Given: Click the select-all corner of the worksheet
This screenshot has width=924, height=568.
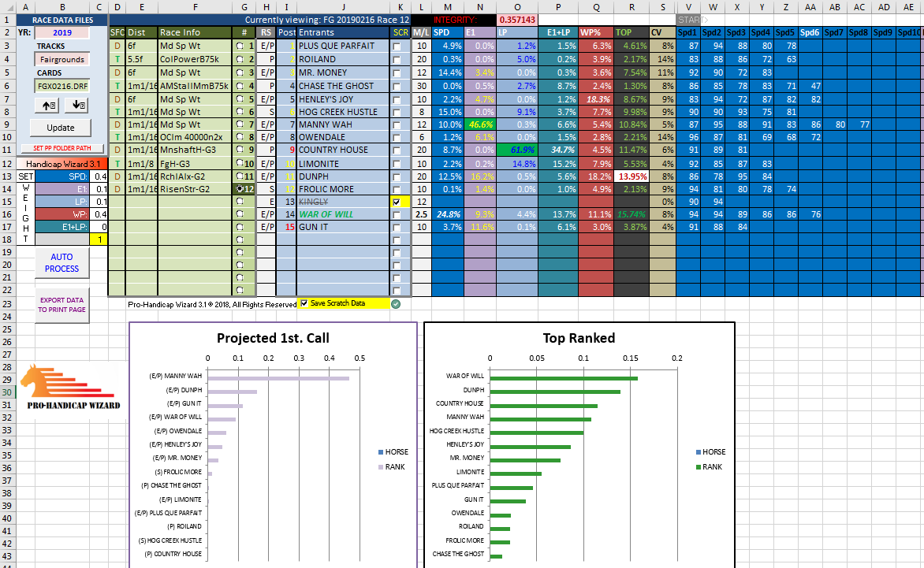Looking at the screenshot, I should (x=8, y=7).
